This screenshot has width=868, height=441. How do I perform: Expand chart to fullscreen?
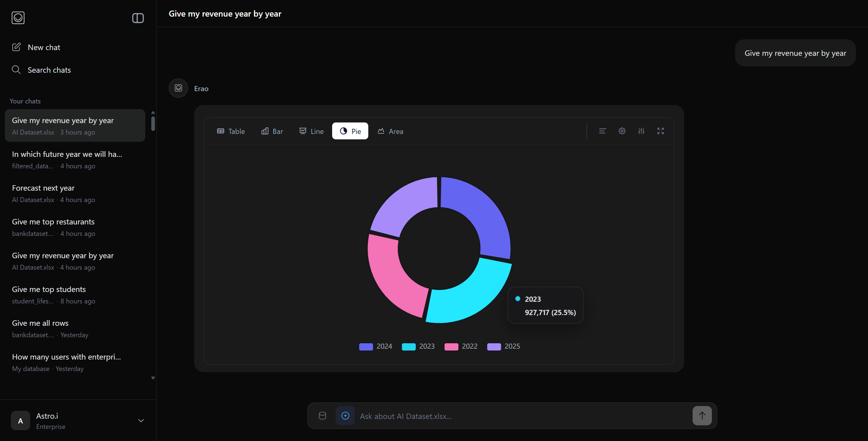tap(660, 131)
